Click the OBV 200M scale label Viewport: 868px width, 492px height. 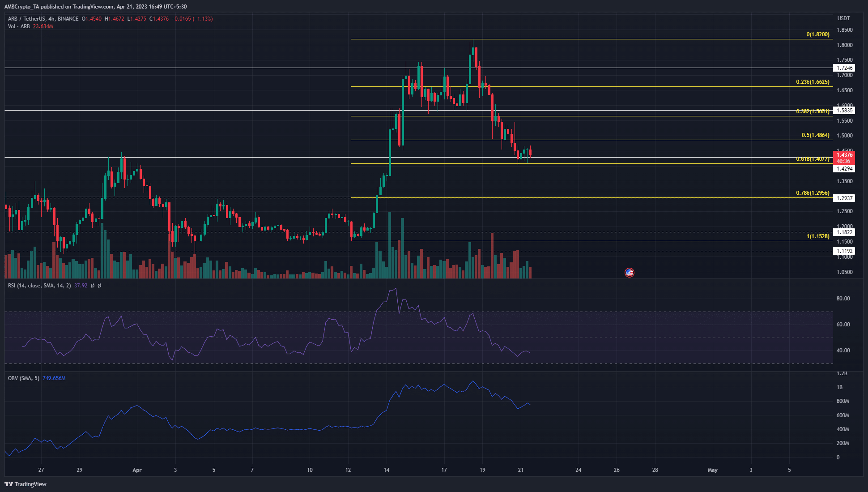842,443
